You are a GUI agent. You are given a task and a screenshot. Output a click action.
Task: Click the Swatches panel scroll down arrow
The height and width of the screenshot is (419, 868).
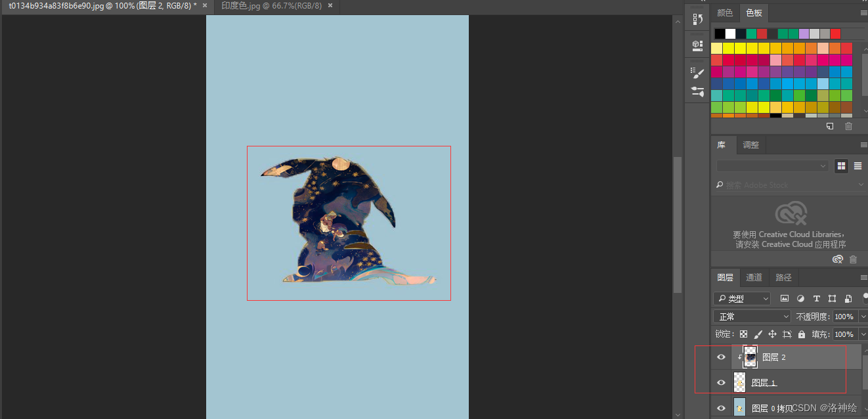[865, 112]
